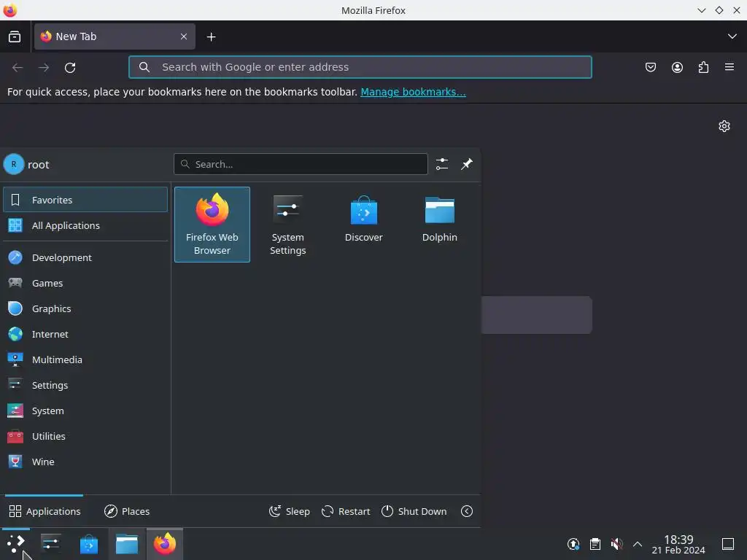Reload the current Firefox page

[70, 67]
